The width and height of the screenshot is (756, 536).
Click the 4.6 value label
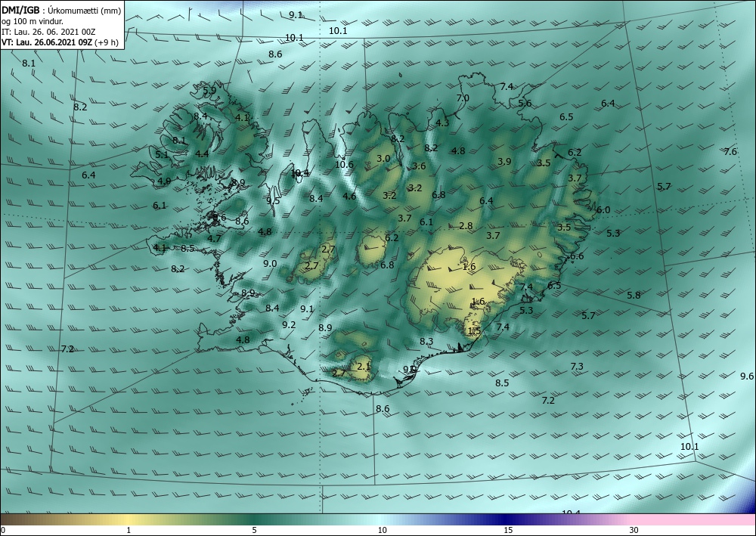pyautogui.click(x=349, y=196)
